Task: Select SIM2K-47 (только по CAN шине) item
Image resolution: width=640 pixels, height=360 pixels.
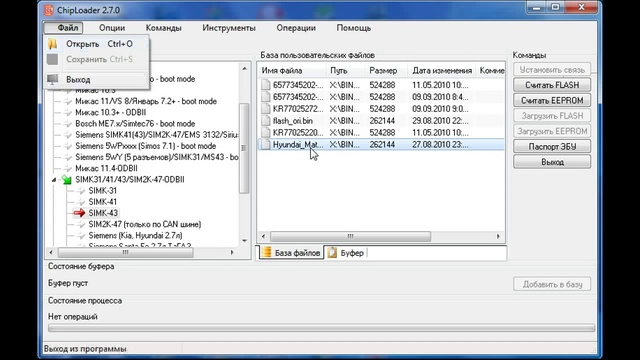Action: (145, 224)
